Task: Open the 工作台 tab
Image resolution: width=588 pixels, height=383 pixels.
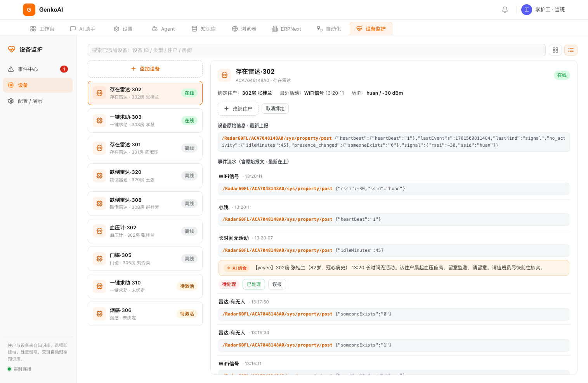Action: click(42, 29)
